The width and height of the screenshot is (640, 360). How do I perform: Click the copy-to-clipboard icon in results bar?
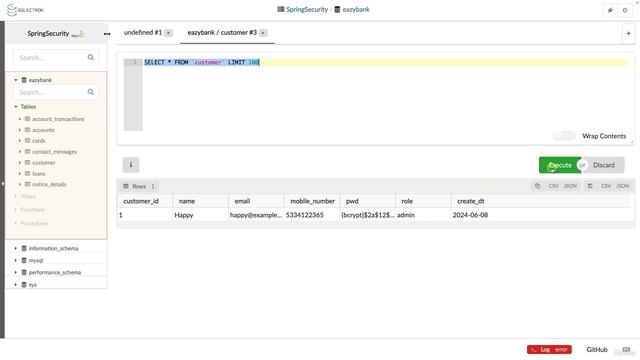[538, 186]
